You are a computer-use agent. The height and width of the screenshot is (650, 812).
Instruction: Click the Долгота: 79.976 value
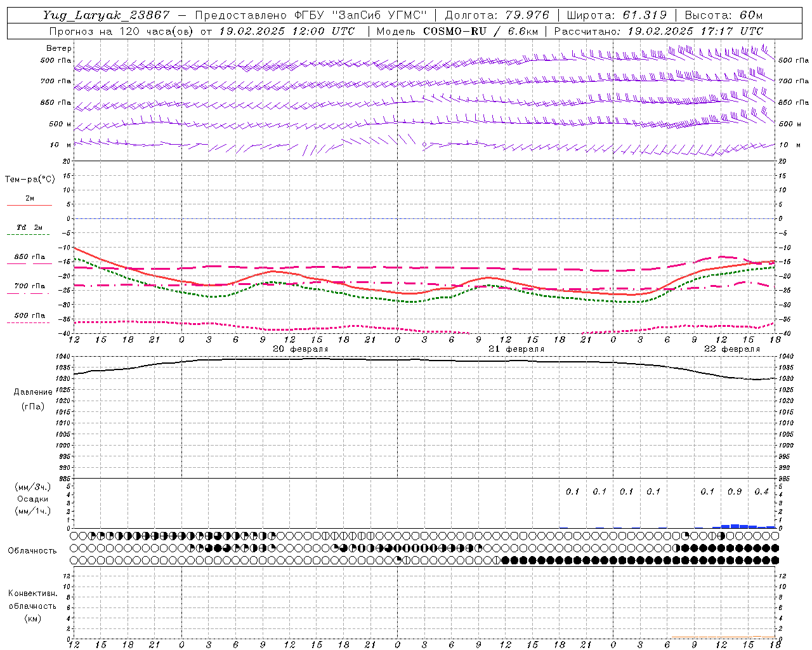[497, 15]
